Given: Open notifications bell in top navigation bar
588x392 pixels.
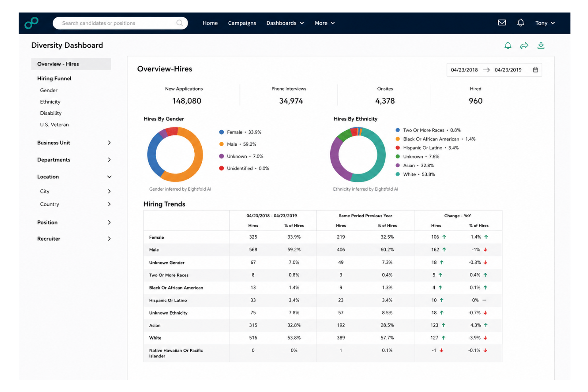Looking at the screenshot, I should 520,23.
